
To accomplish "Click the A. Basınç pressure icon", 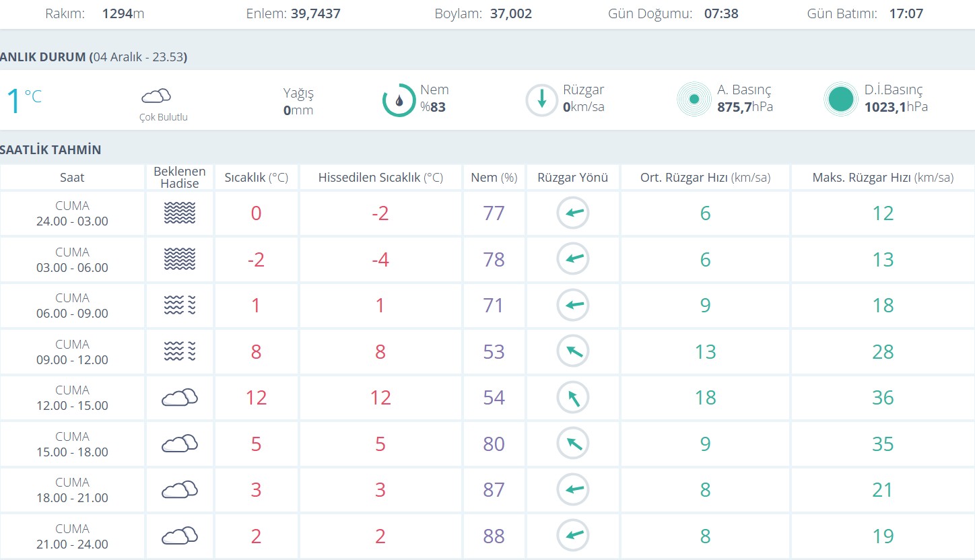I will [694, 100].
